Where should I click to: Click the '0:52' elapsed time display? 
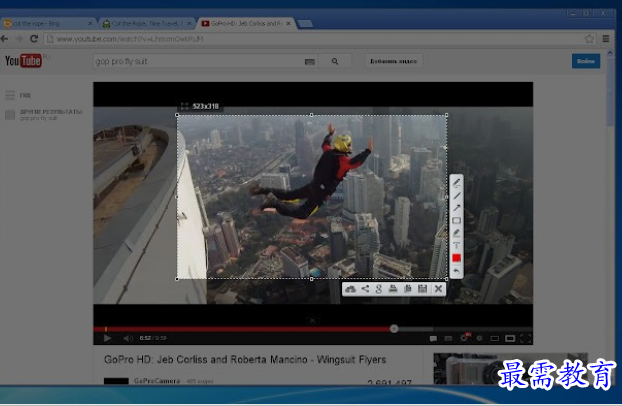pyautogui.click(x=145, y=338)
